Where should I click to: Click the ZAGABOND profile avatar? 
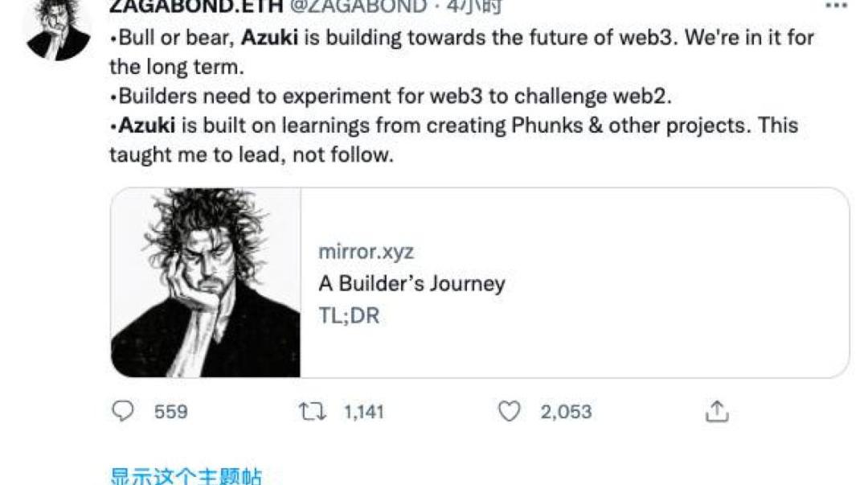58,28
